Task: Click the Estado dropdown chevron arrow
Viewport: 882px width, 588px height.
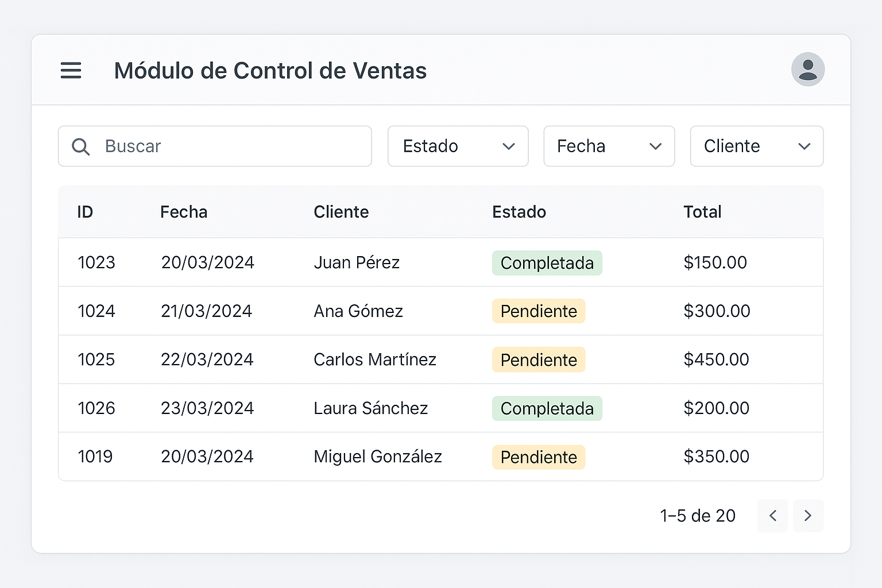Action: coord(509,146)
